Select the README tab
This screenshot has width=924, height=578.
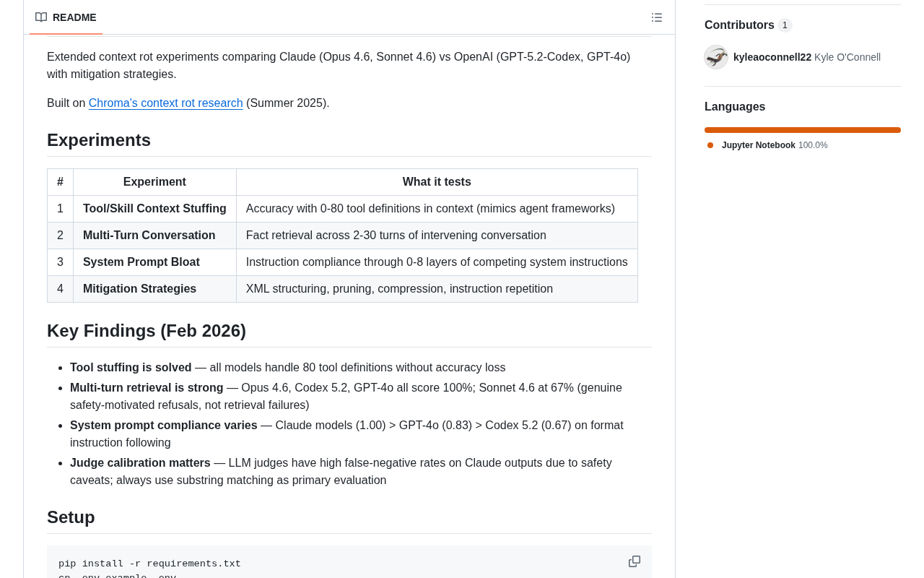[x=66, y=17]
